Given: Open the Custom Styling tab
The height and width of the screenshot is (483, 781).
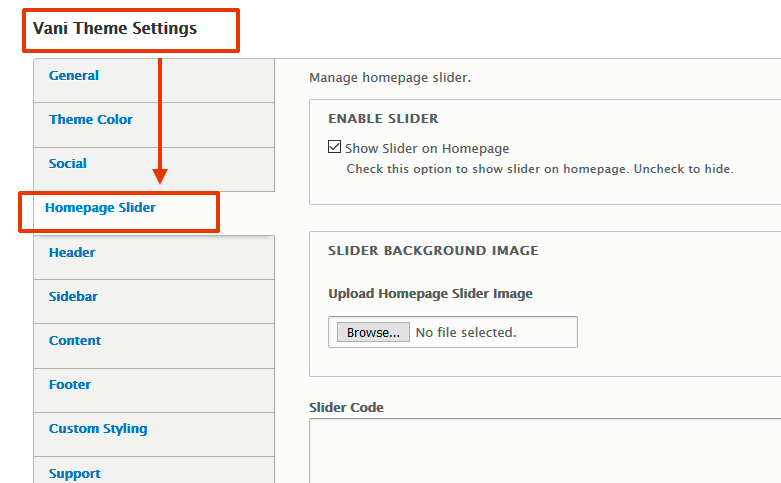Looking at the screenshot, I should pos(98,429).
